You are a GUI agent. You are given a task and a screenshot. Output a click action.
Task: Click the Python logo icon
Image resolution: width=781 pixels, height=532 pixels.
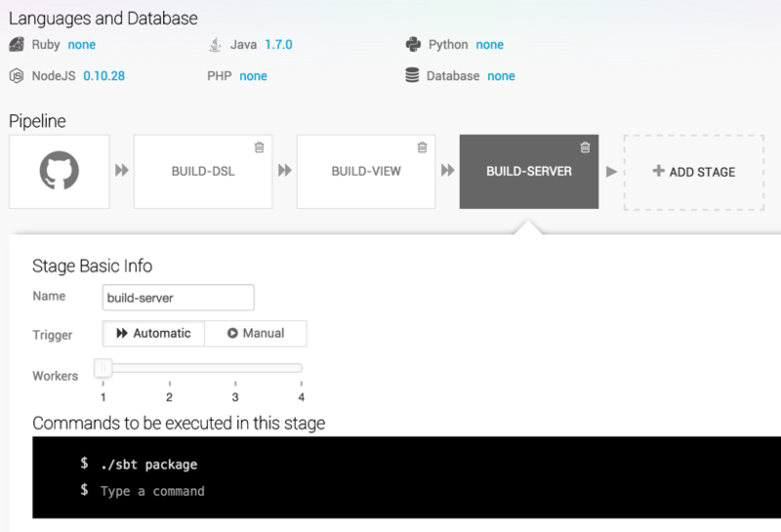[x=413, y=44]
